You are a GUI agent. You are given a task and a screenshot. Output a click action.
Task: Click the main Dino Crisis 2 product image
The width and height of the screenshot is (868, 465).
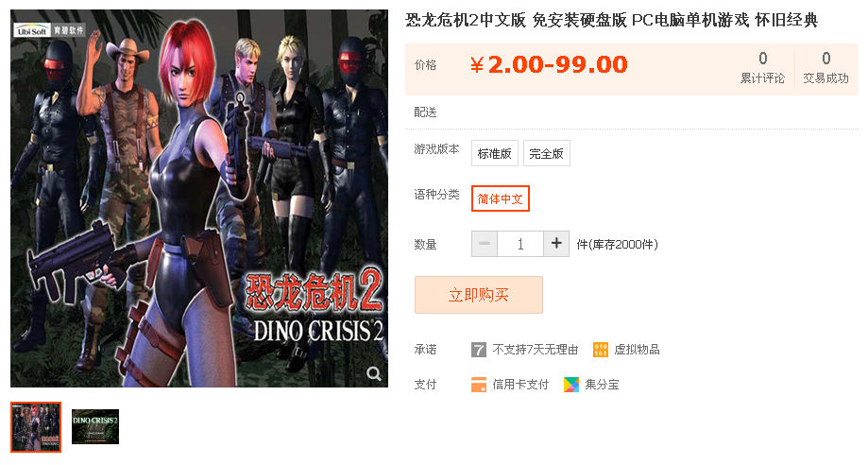tap(199, 198)
